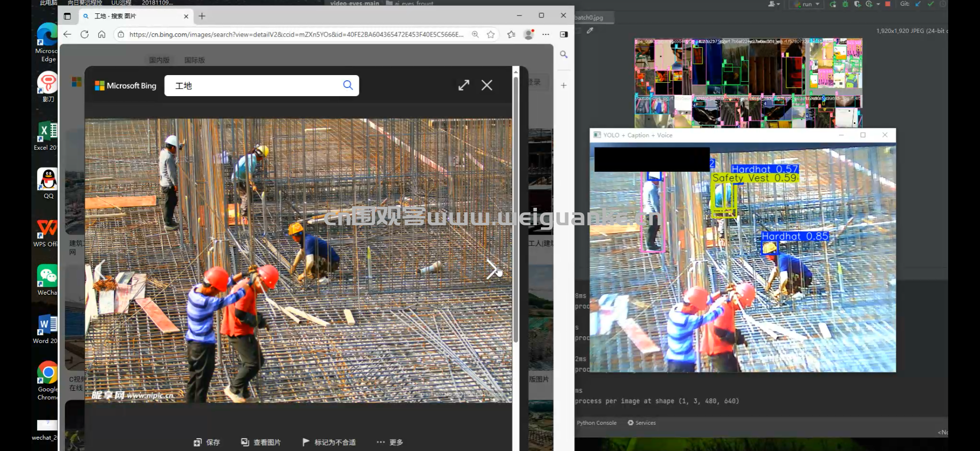Open Edge favorites list icon
This screenshot has height=451, width=980.
511,34
